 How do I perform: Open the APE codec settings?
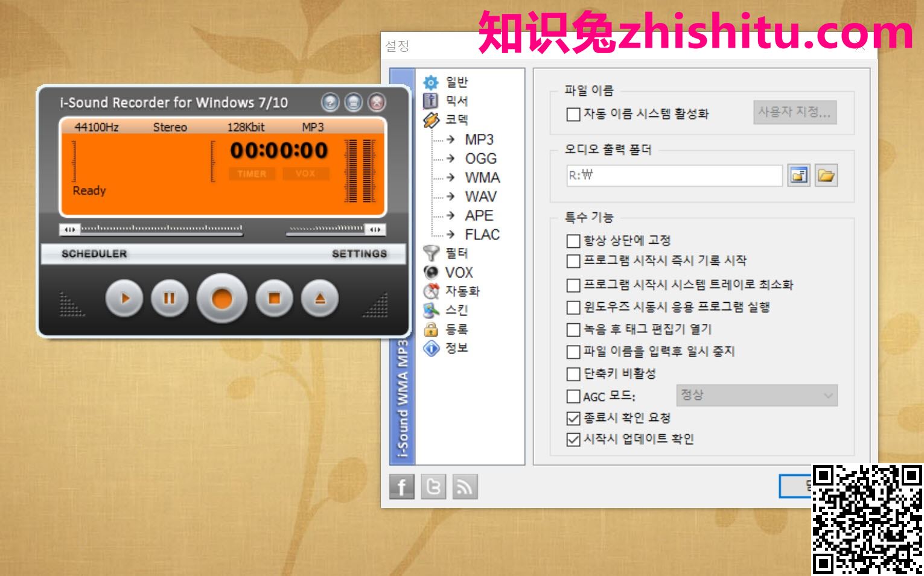click(x=479, y=215)
